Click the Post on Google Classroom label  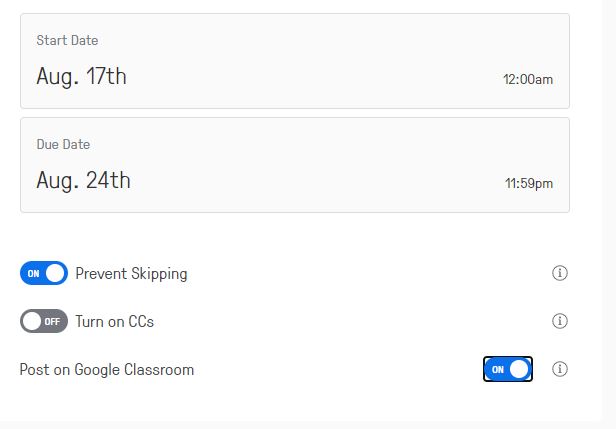[x=107, y=370]
